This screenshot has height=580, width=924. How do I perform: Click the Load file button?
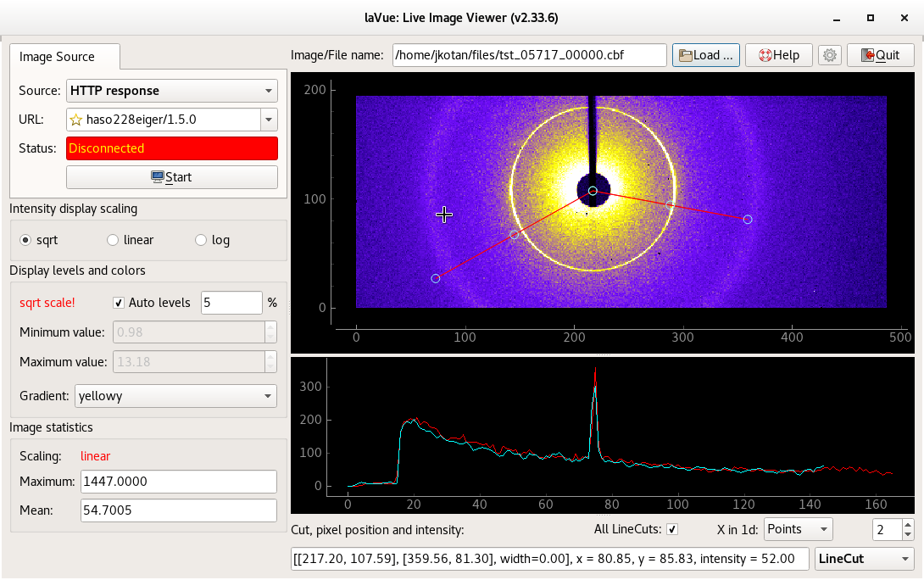tap(706, 55)
